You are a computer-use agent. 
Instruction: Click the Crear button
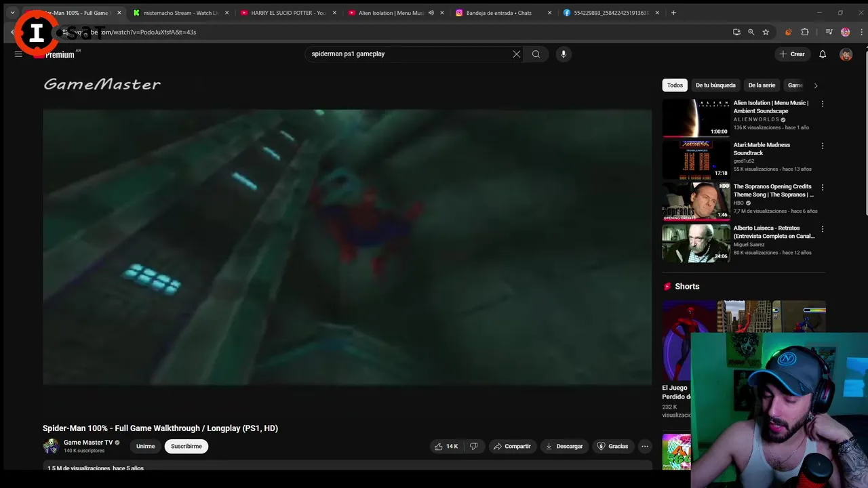[x=792, y=54]
